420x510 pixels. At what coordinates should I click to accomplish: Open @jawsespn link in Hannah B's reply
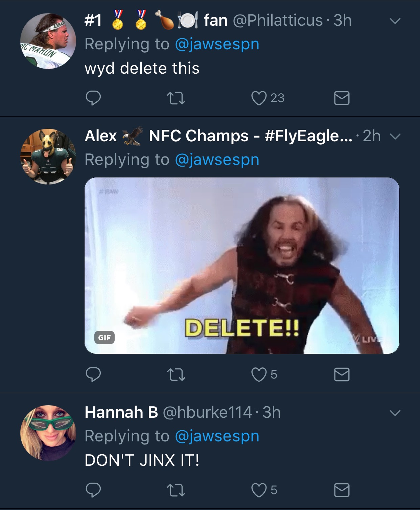[217, 436]
